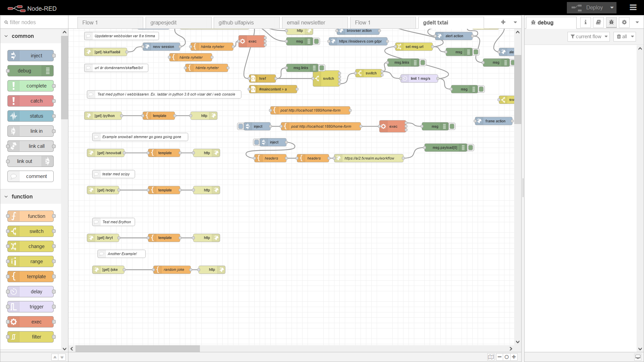Open the clear all options dropdown arrow
The height and width of the screenshot is (362, 644).
coord(633,37)
